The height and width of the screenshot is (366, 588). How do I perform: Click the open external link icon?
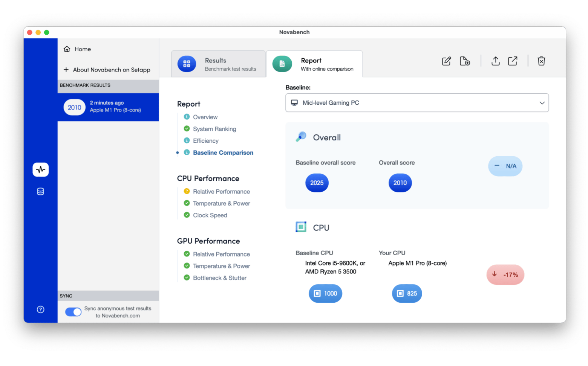click(x=513, y=61)
